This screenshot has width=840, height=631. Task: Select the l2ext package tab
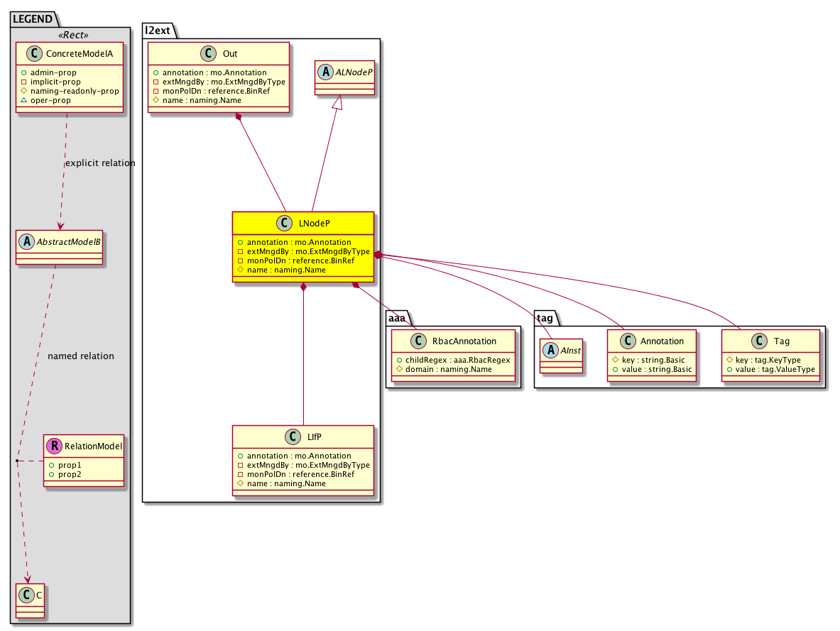159,31
